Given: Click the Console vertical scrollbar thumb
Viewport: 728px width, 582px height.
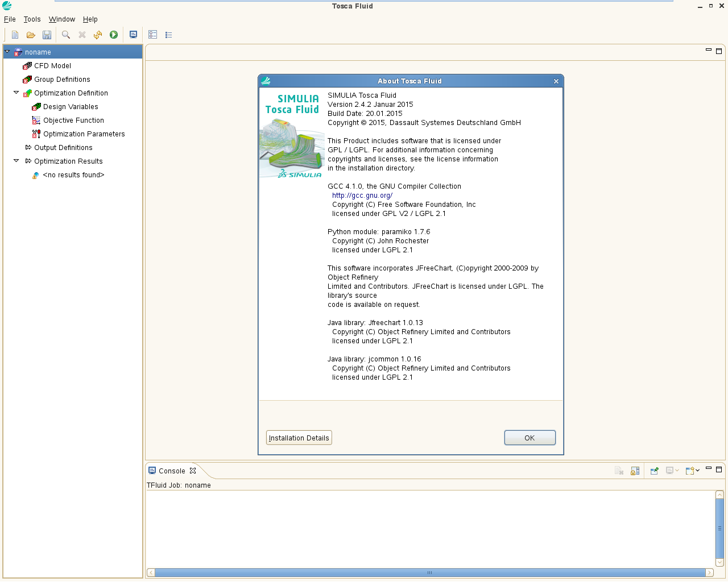Looking at the screenshot, I should 719,529.
